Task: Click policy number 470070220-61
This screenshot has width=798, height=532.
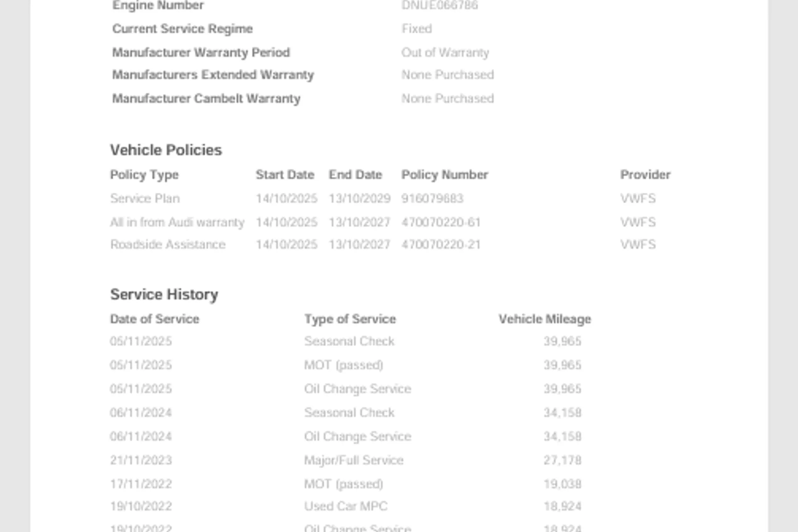Action: (x=441, y=222)
